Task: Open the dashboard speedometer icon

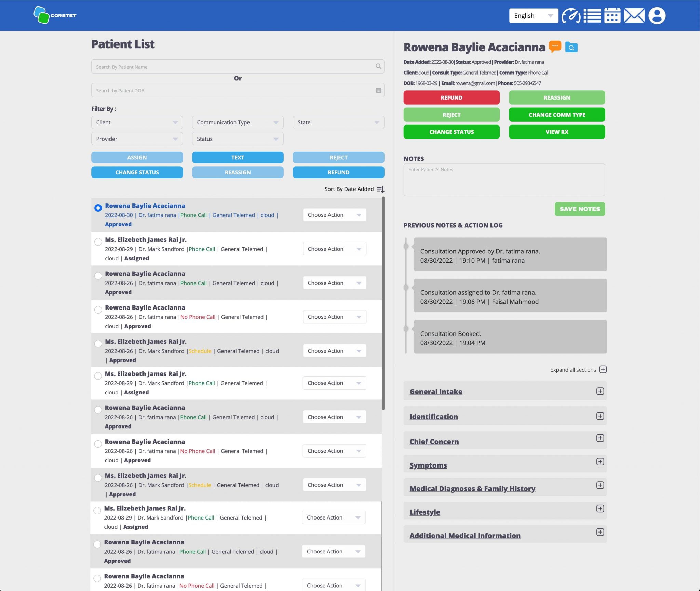Action: [x=570, y=16]
